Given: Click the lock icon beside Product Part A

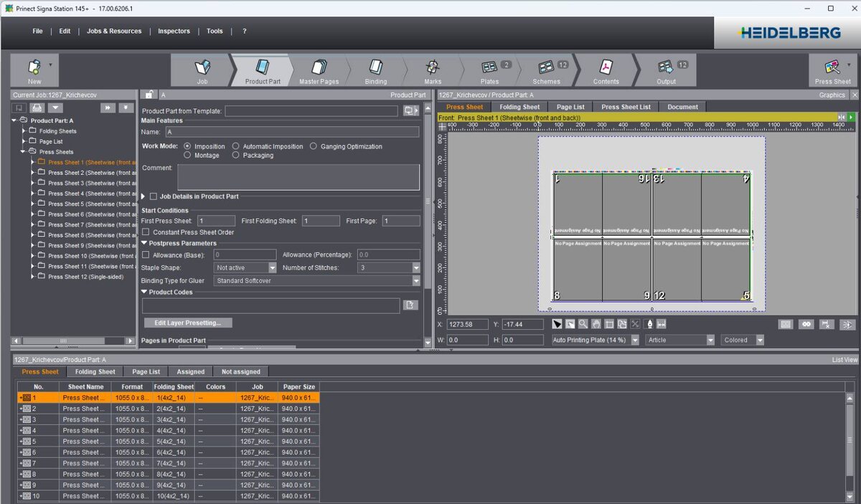Looking at the screenshot, I should coord(149,95).
